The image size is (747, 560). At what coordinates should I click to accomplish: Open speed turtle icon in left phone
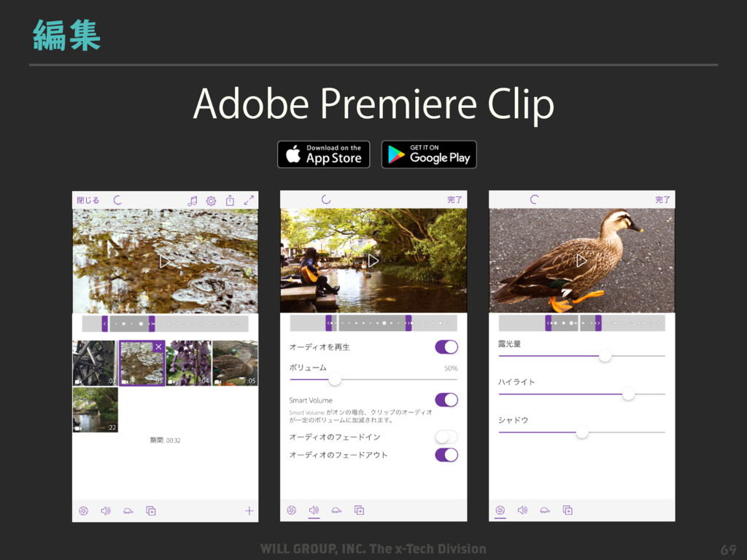point(128,511)
